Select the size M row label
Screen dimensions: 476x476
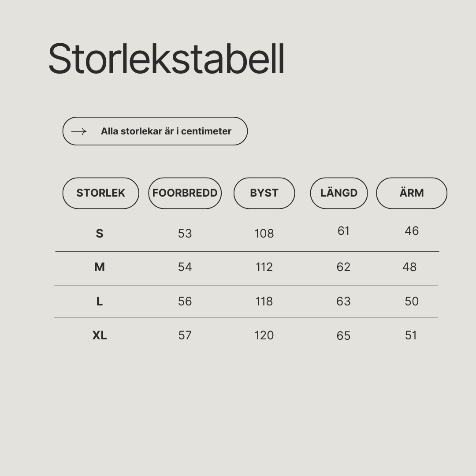[x=100, y=267]
